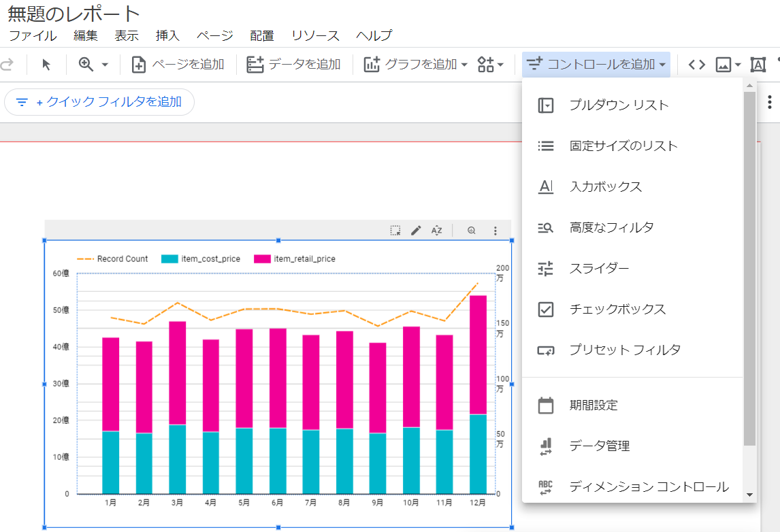The width and height of the screenshot is (780, 532).
Task: Click the scroll-up arrow of the dropdown menu
Action: point(749,86)
